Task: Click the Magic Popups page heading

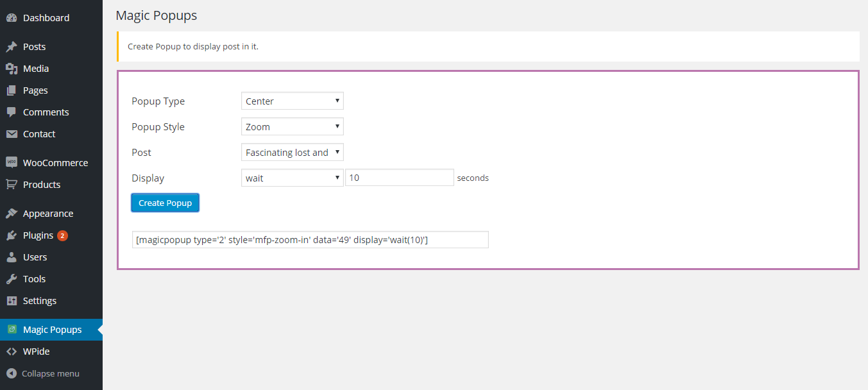Action: click(x=157, y=15)
